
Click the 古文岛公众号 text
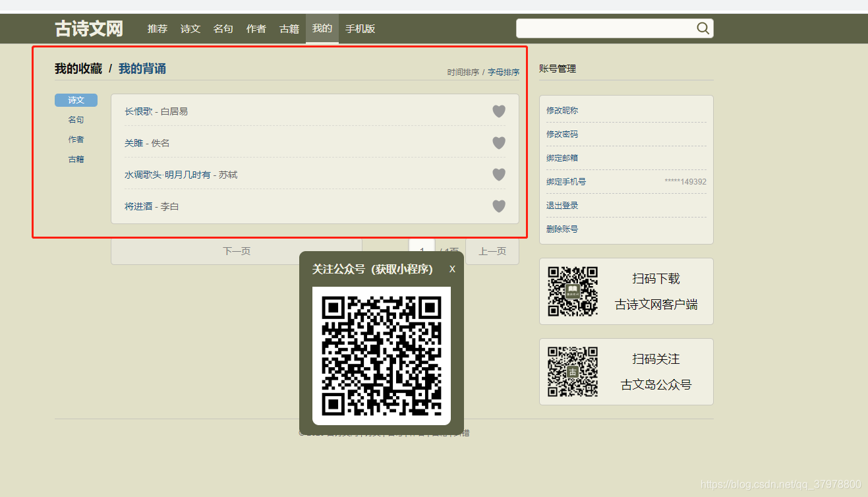tap(656, 385)
